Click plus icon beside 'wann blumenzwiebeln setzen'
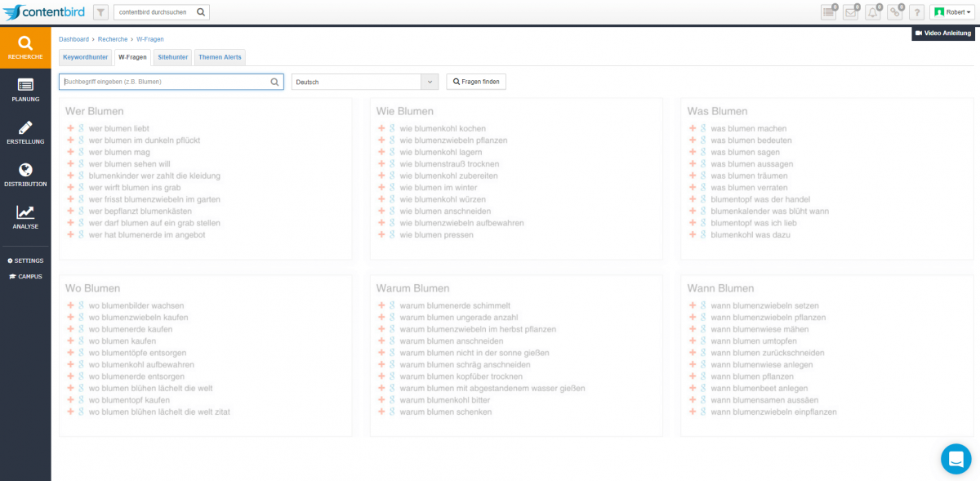The width and height of the screenshot is (980, 481). [x=693, y=305]
